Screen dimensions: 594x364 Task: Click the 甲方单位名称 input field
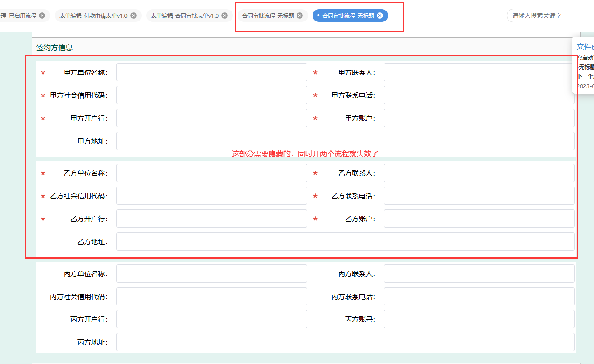point(211,72)
